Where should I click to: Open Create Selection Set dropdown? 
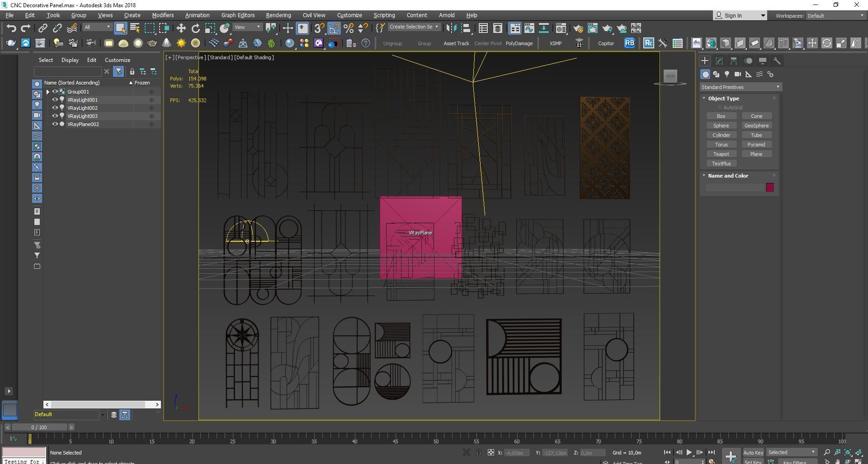414,27
